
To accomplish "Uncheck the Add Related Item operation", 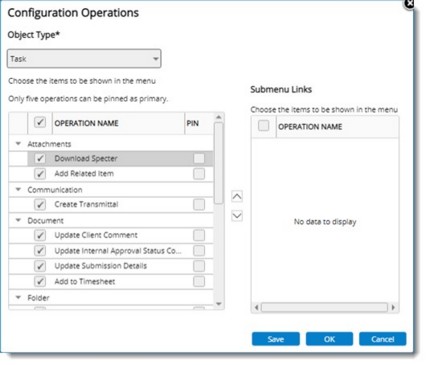I will (40, 174).
